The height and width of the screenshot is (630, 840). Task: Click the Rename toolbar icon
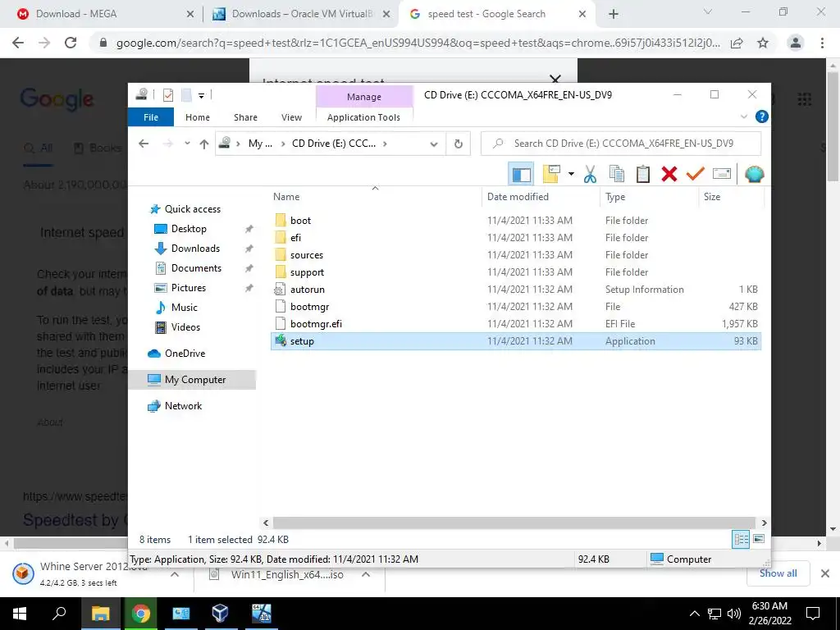722,174
